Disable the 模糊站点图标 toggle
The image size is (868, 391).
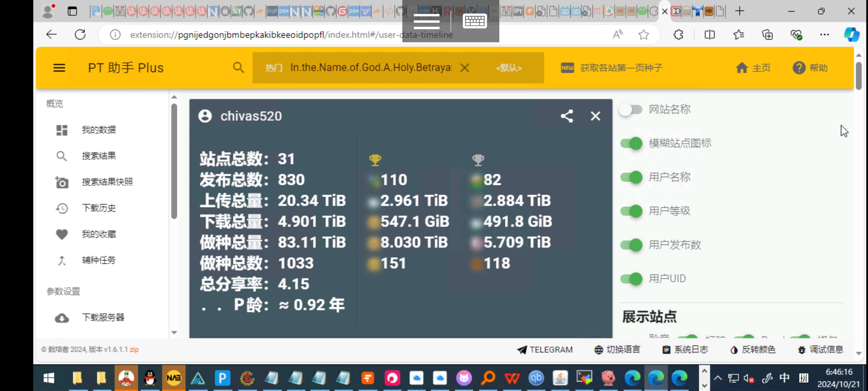[631, 143]
